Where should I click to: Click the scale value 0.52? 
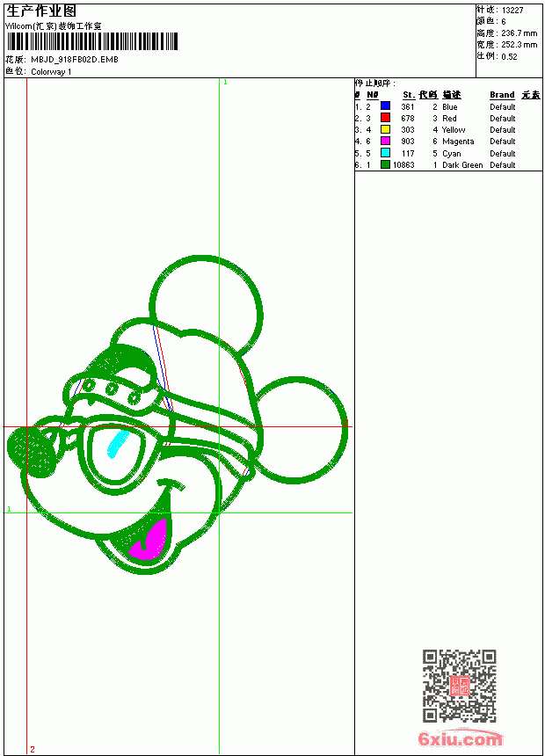(x=509, y=56)
